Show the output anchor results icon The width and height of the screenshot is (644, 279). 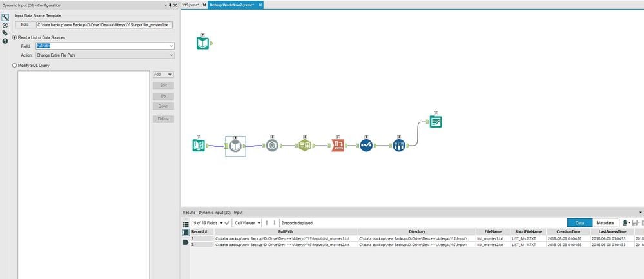pos(186,242)
